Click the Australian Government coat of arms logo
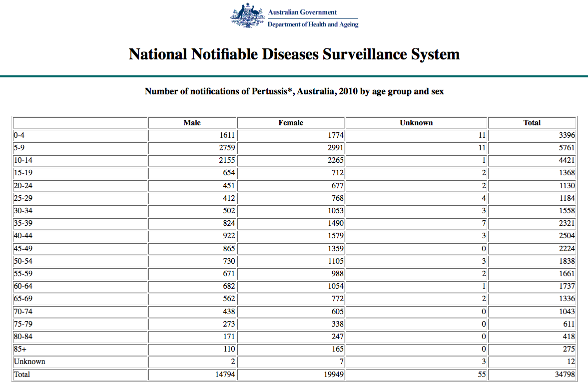The width and height of the screenshot is (588, 389). (247, 16)
